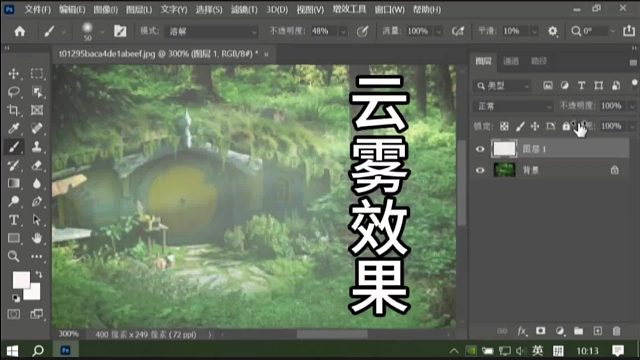Select the Frame tool
Viewport: 640px width, 360px height.
[x=37, y=110]
